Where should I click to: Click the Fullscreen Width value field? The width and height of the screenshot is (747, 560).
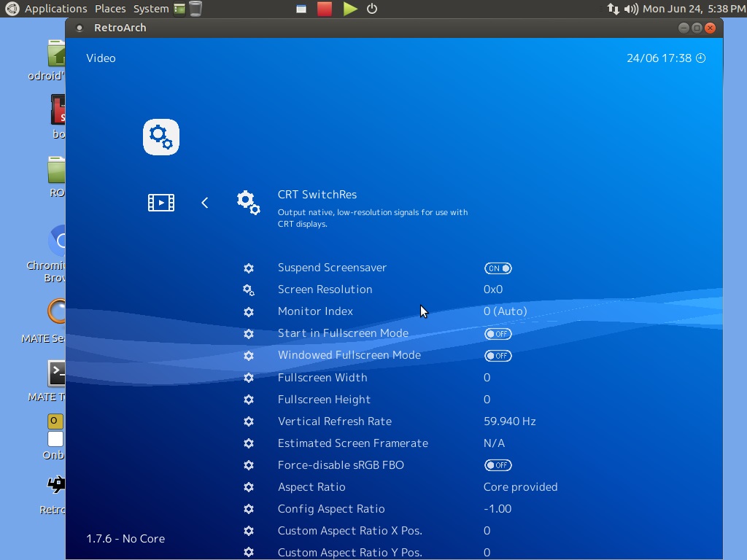coord(487,378)
